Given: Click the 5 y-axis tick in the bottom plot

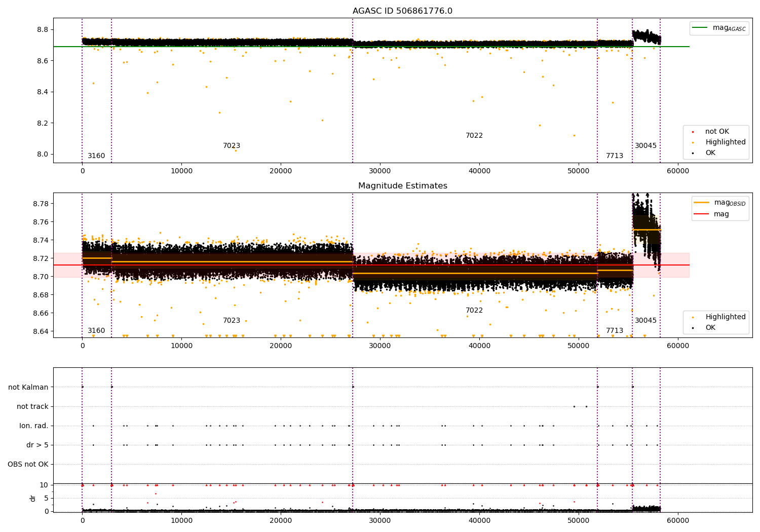Looking at the screenshot, I should [x=46, y=499].
